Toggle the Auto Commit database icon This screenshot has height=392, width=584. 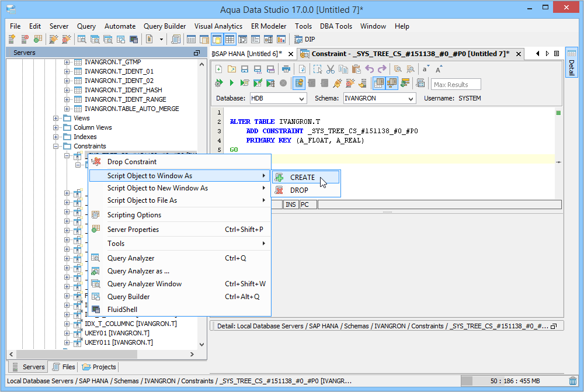(298, 83)
